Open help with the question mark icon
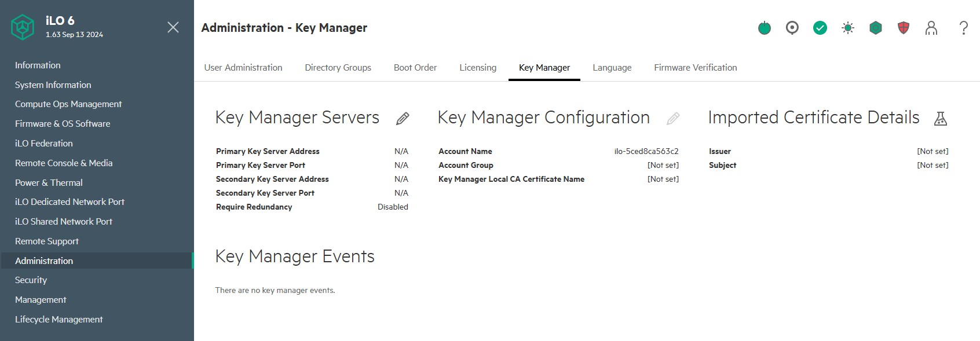980x341 pixels. pos(963,28)
